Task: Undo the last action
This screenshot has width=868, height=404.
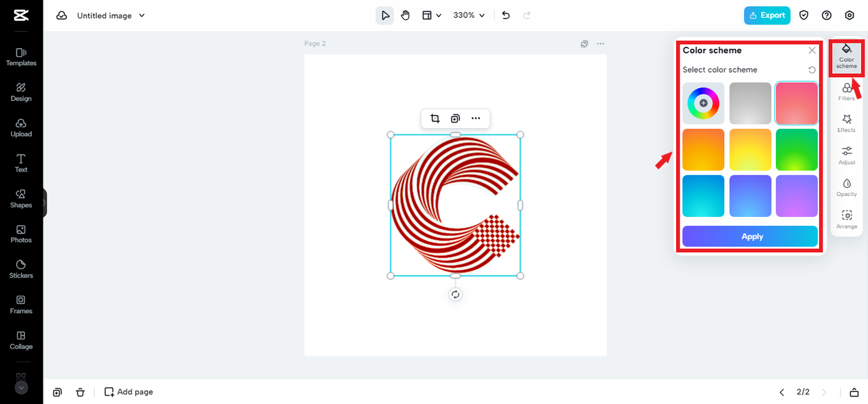Action: 506,15
